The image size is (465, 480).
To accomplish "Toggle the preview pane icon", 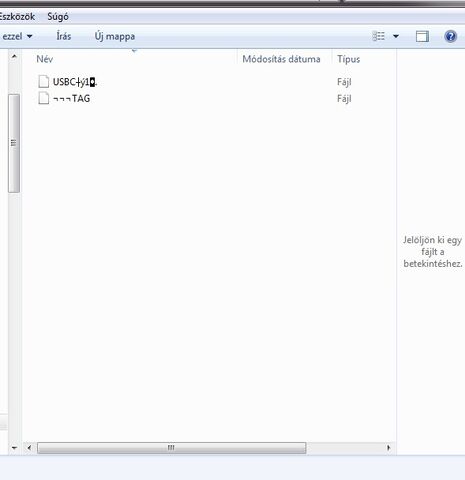I will tap(422, 36).
